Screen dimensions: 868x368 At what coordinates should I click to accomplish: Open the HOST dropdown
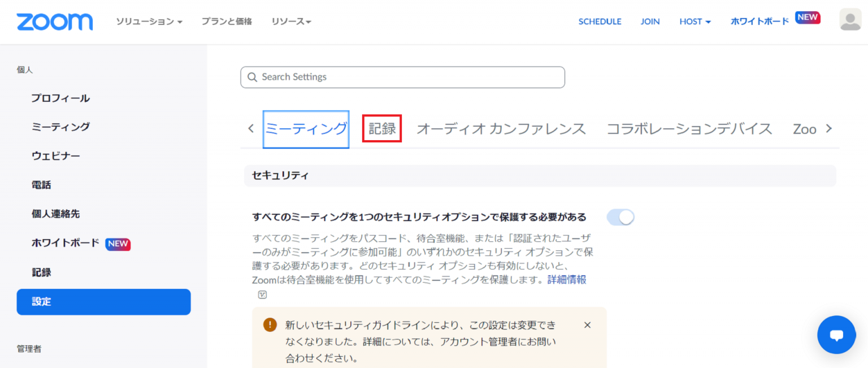tap(695, 21)
